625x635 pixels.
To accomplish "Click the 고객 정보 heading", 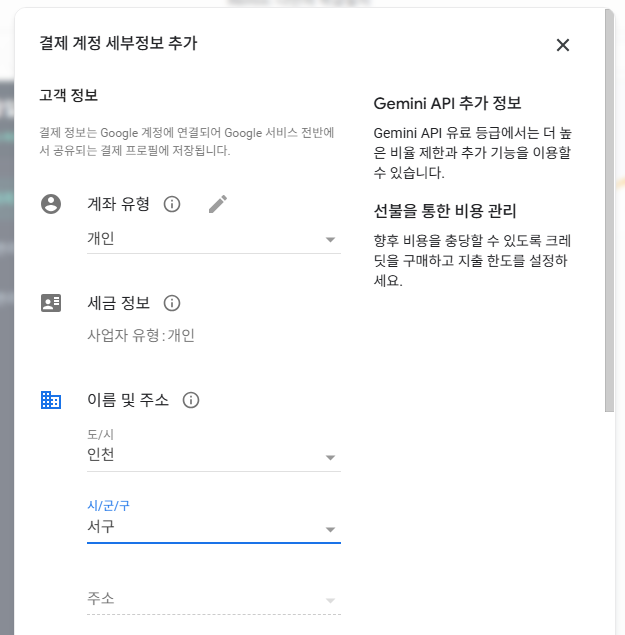I will [x=68, y=95].
